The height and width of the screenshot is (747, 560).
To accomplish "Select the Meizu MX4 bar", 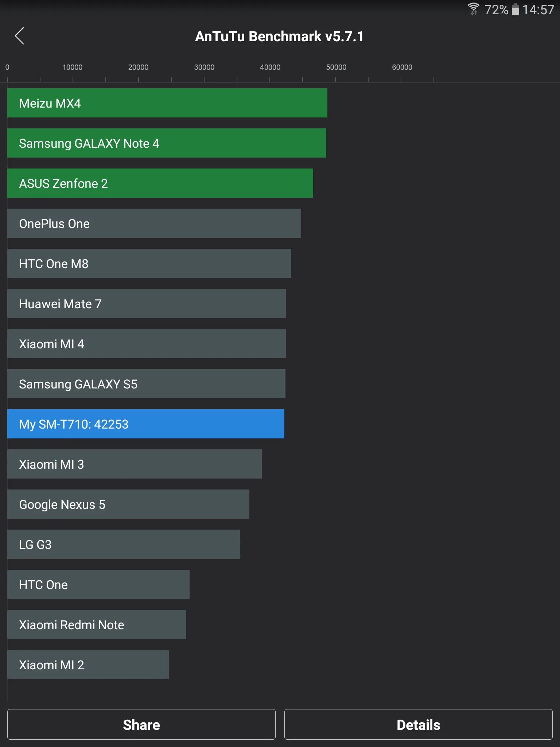I will [167, 103].
